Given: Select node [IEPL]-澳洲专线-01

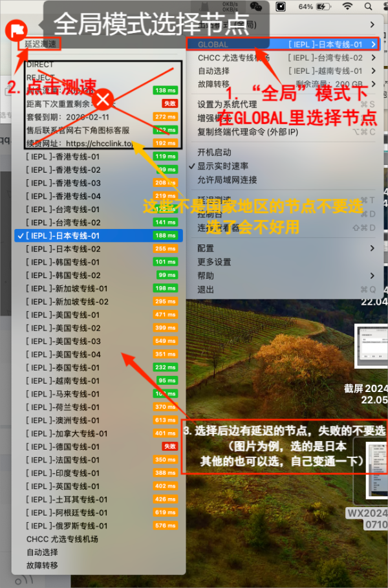Looking at the screenshot, I should coord(98,420).
